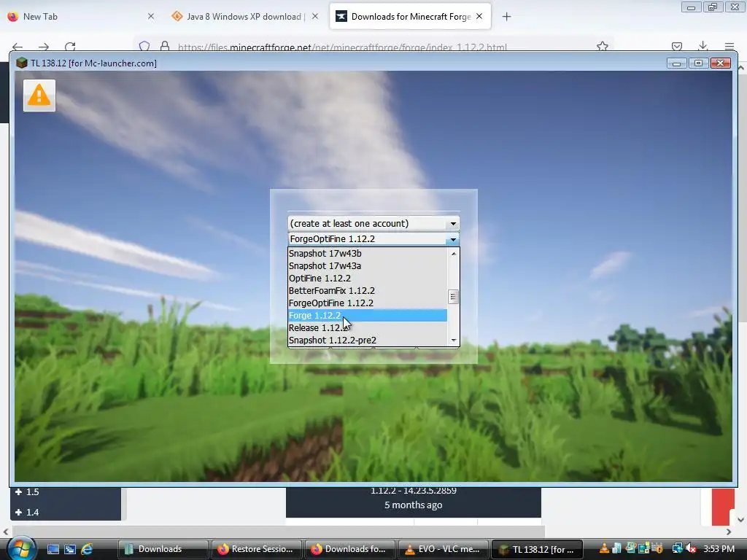The image size is (747, 560).
Task: Click TL 138.12 taskbar button
Action: click(x=536, y=549)
